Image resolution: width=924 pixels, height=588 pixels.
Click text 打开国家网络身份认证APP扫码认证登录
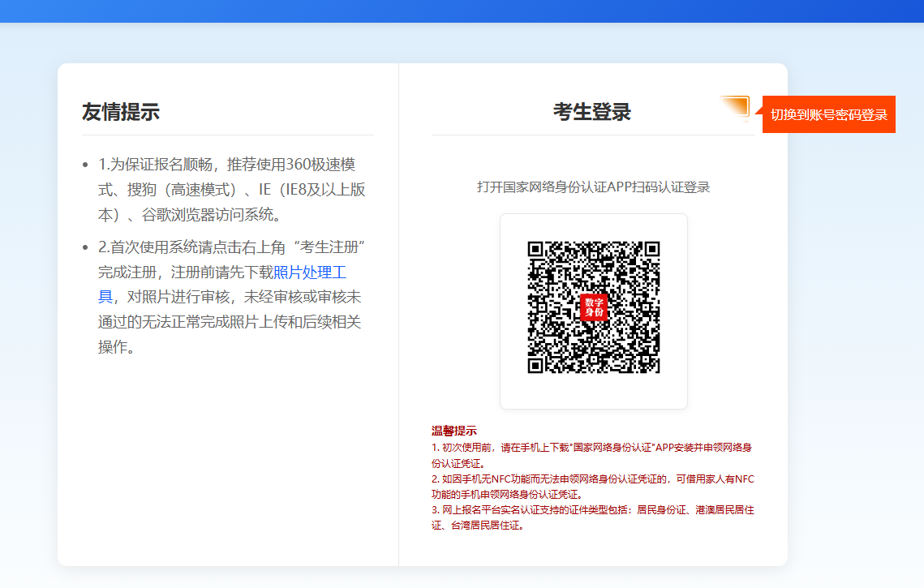pyautogui.click(x=593, y=187)
